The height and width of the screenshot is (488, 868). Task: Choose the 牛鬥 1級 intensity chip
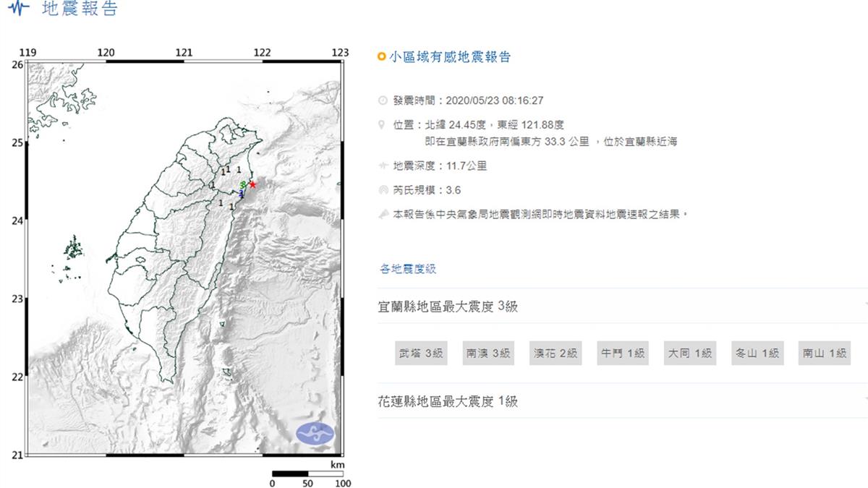coord(622,354)
